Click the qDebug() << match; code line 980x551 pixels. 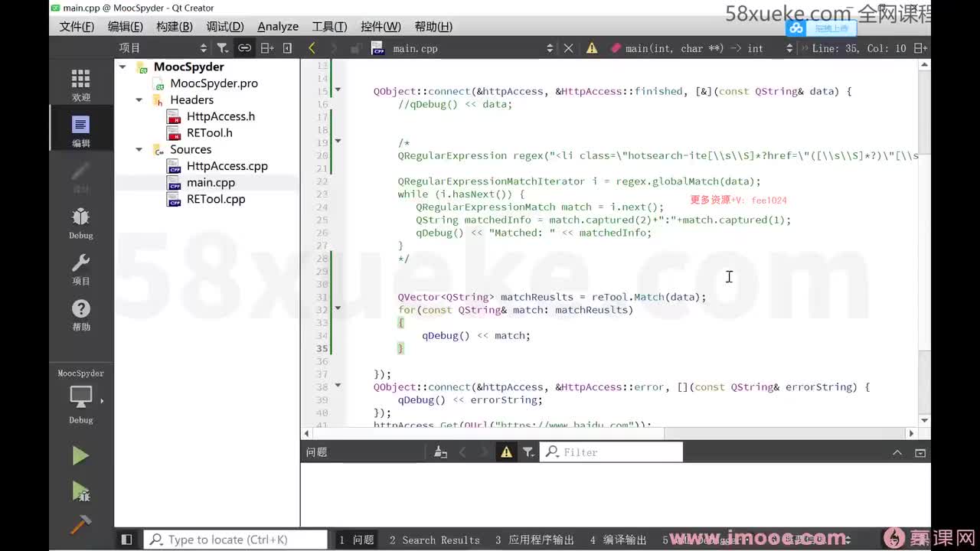click(475, 335)
